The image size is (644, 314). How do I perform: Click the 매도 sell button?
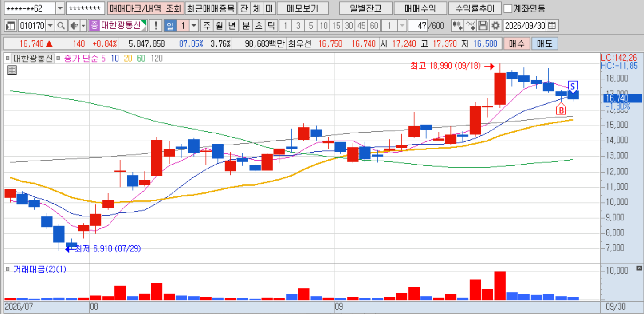[x=545, y=44]
